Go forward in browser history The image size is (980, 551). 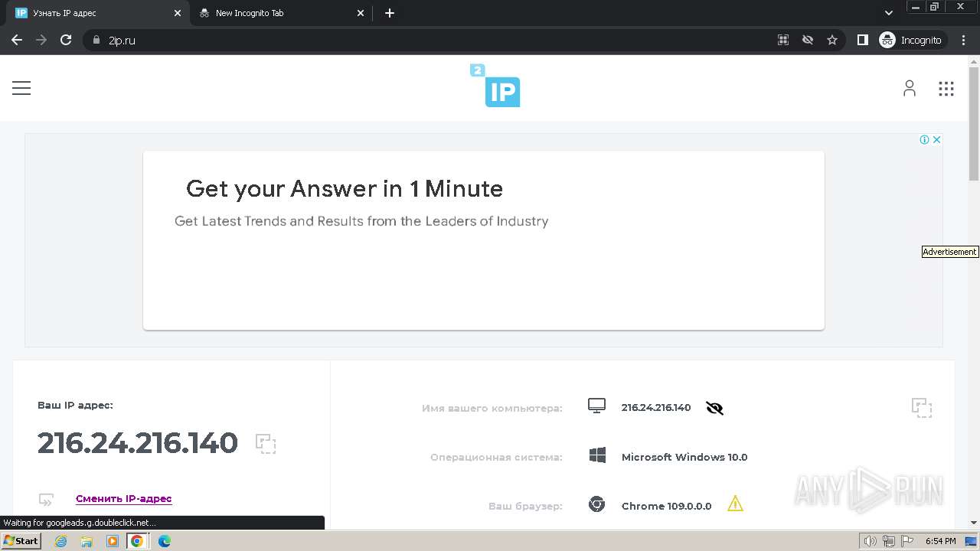41,40
